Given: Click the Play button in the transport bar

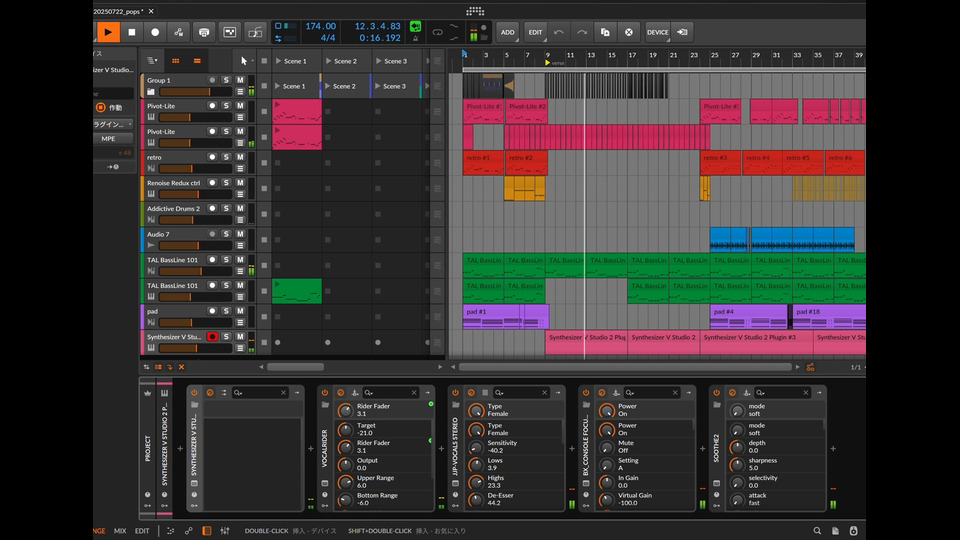Looking at the screenshot, I should point(107,32).
